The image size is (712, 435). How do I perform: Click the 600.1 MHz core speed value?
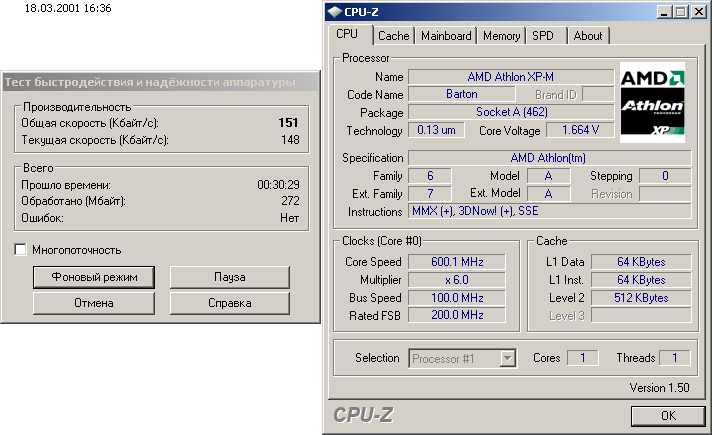[457, 262]
